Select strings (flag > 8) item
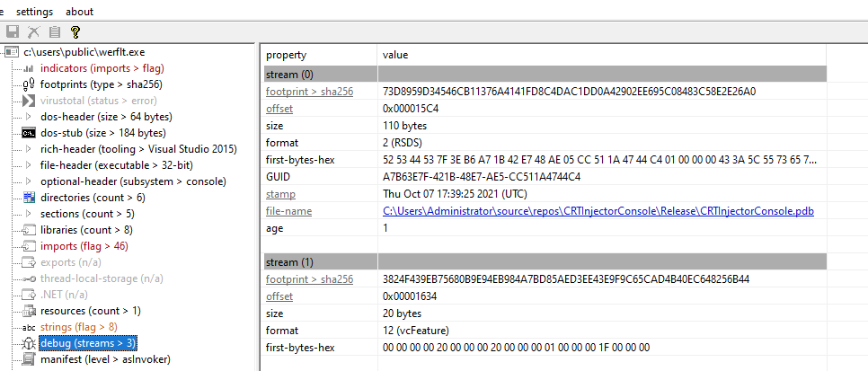 coord(79,327)
